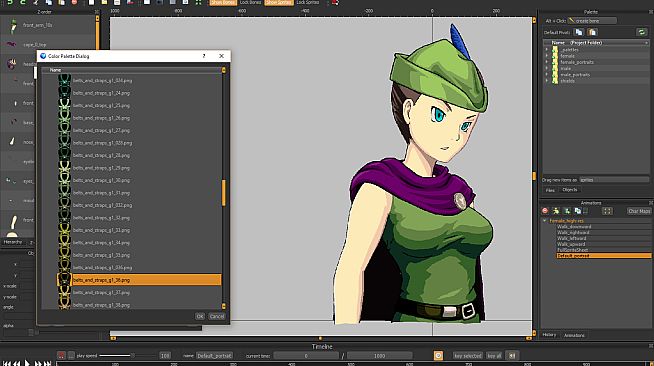Click OK in Color Palette Dialog
654x366 pixels.
pos(200,316)
